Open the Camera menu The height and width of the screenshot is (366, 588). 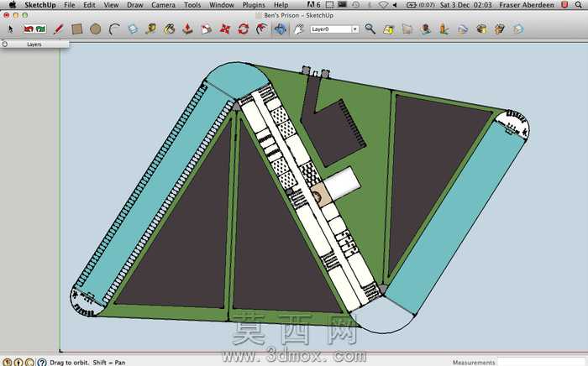pyautogui.click(x=163, y=5)
